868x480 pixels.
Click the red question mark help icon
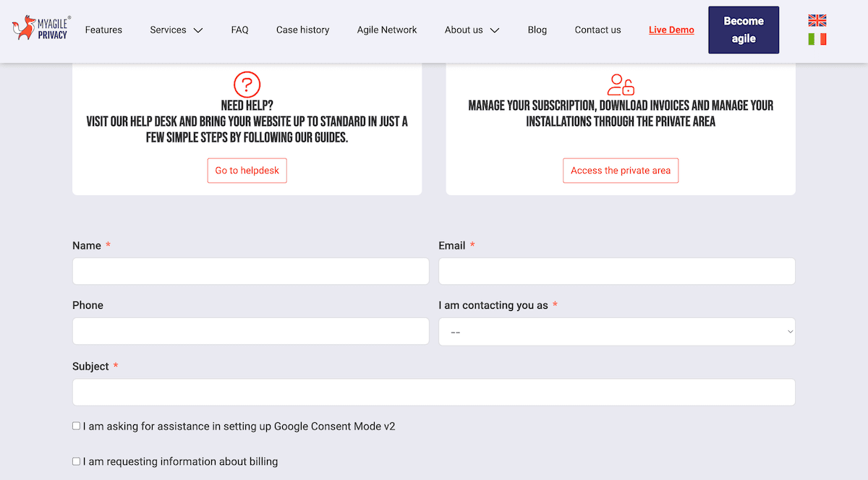tap(247, 84)
